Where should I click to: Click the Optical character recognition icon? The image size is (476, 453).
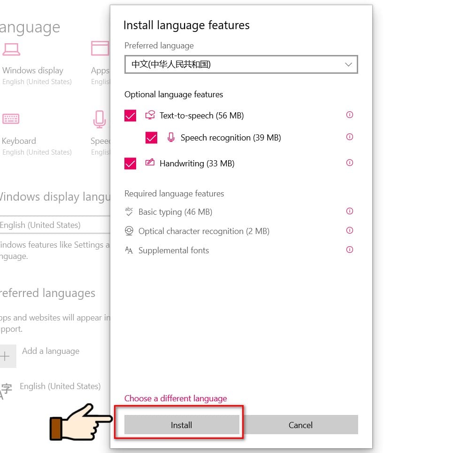click(x=129, y=231)
